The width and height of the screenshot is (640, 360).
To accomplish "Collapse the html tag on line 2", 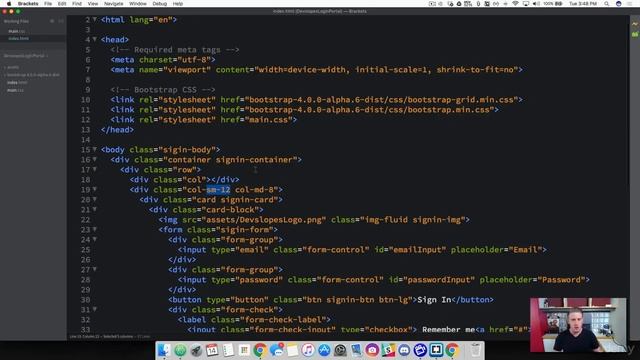I will tap(95, 19).
